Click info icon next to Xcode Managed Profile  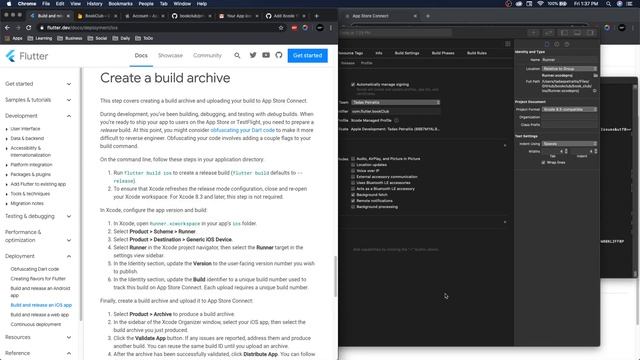point(396,120)
